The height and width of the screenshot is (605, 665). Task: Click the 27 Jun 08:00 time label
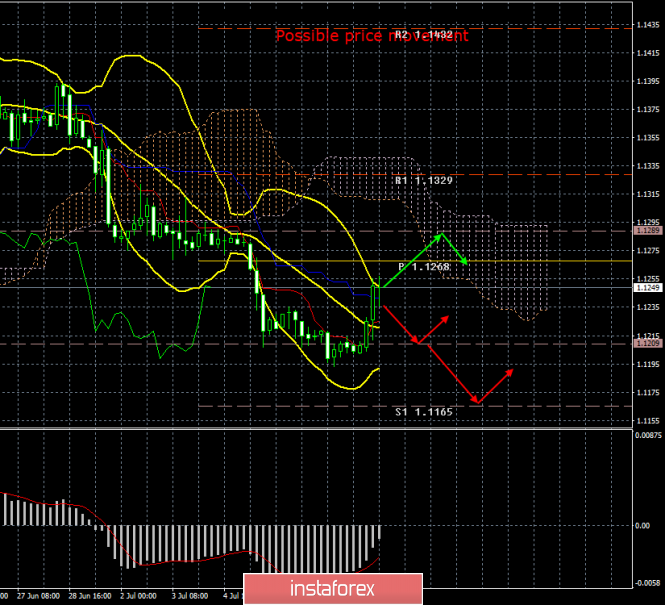[38, 596]
